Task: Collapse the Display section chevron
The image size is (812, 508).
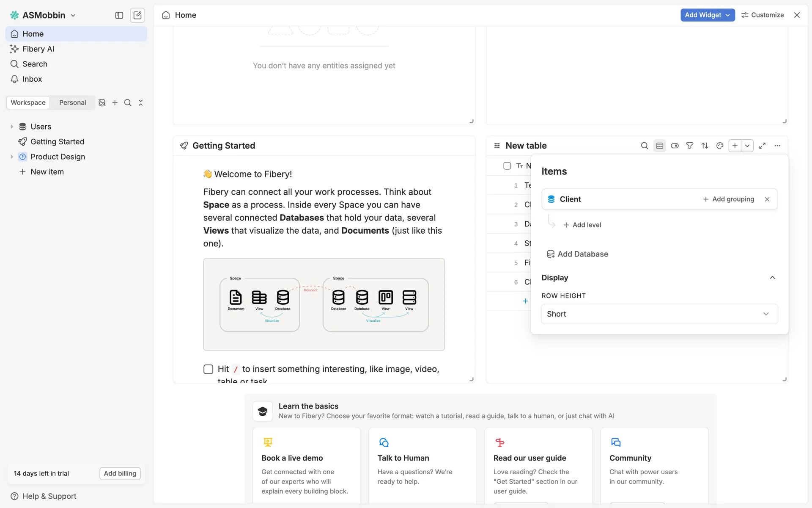Action: (772, 278)
